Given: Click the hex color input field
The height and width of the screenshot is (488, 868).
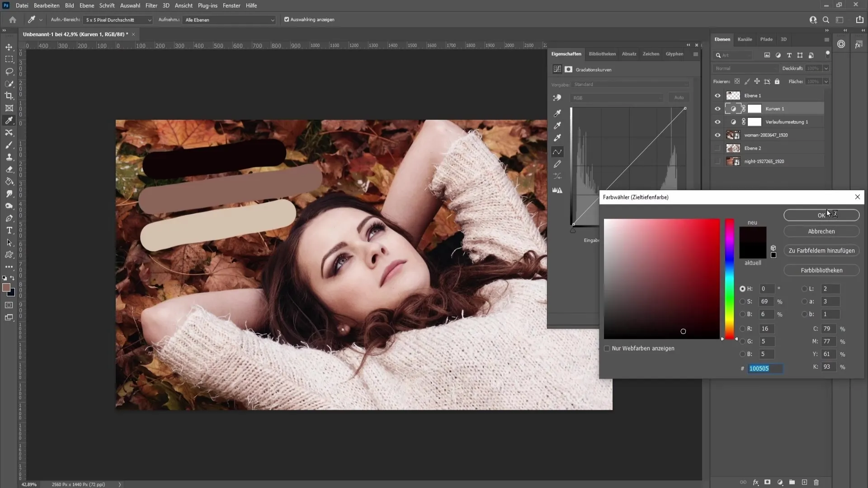Looking at the screenshot, I should 765,369.
